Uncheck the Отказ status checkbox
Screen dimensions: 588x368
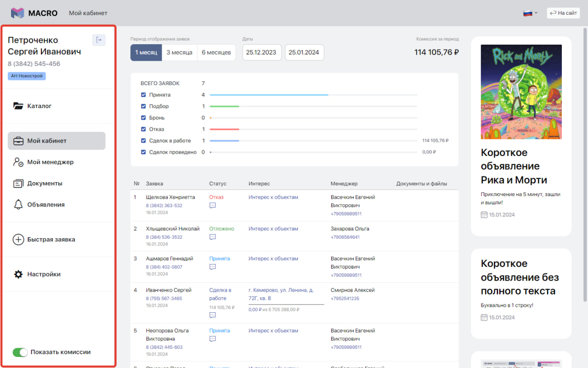point(143,129)
